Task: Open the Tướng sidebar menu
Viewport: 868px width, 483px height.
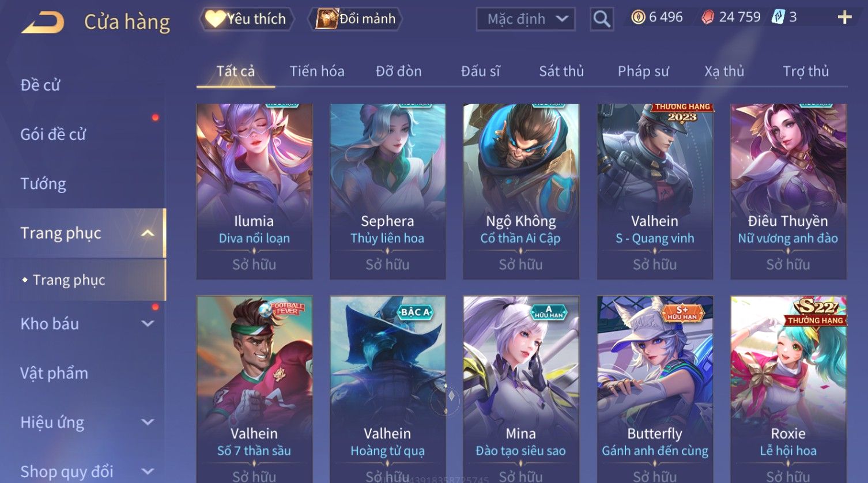Action: coord(43,184)
